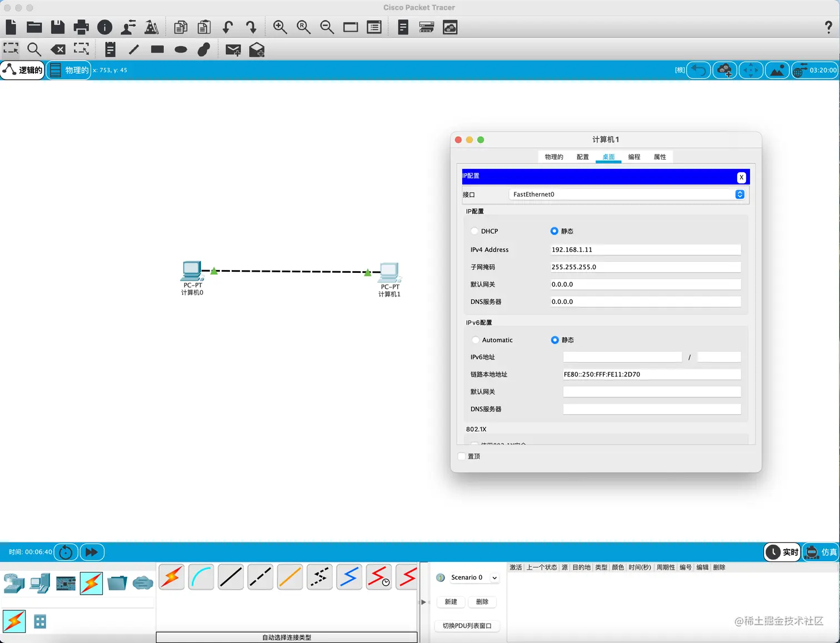The height and width of the screenshot is (643, 840).
Task: Pick copper straight-through cable
Action: [231, 577]
